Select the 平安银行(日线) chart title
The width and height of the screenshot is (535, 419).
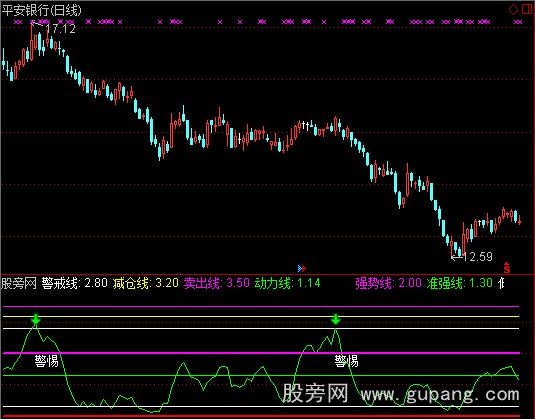coord(42,10)
